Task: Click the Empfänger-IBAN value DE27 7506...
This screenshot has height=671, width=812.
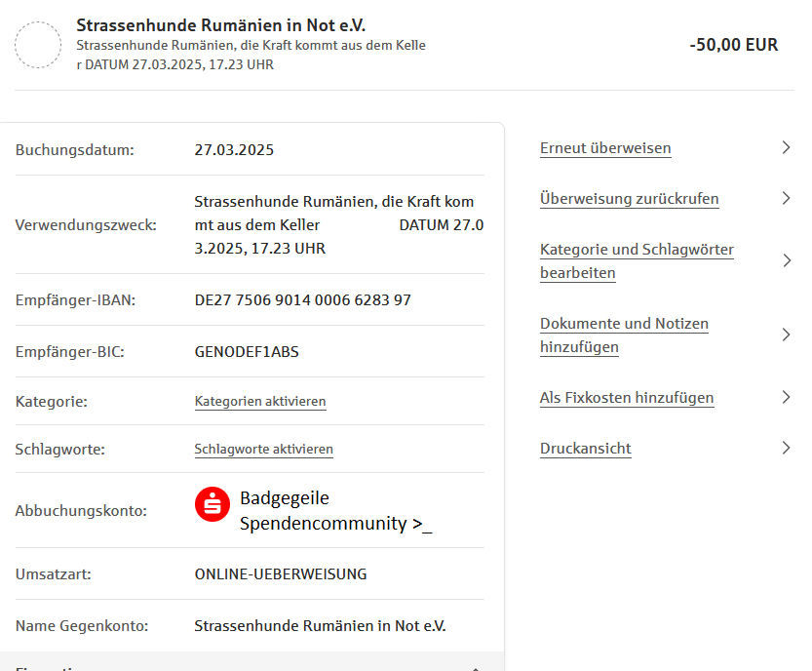Action: pos(302,299)
